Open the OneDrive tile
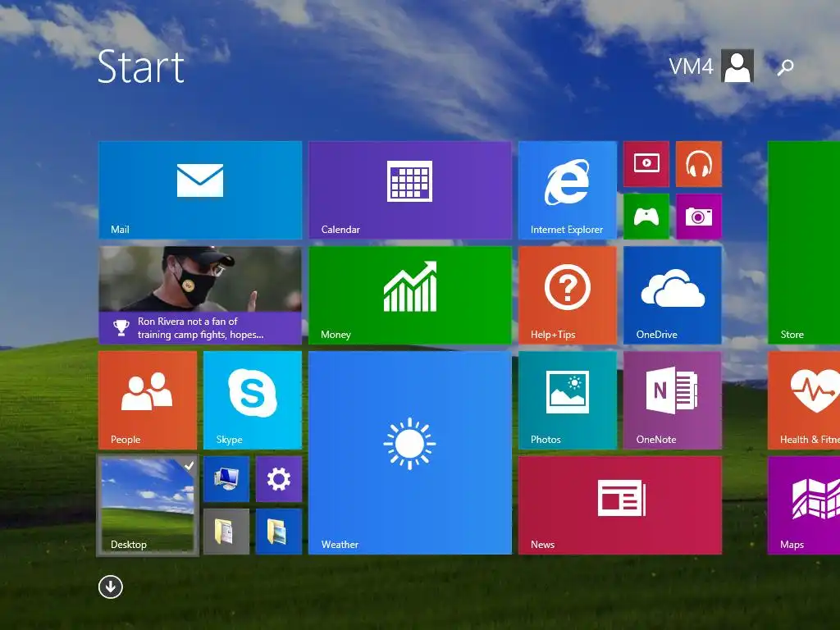This screenshot has height=630, width=840. [673, 294]
